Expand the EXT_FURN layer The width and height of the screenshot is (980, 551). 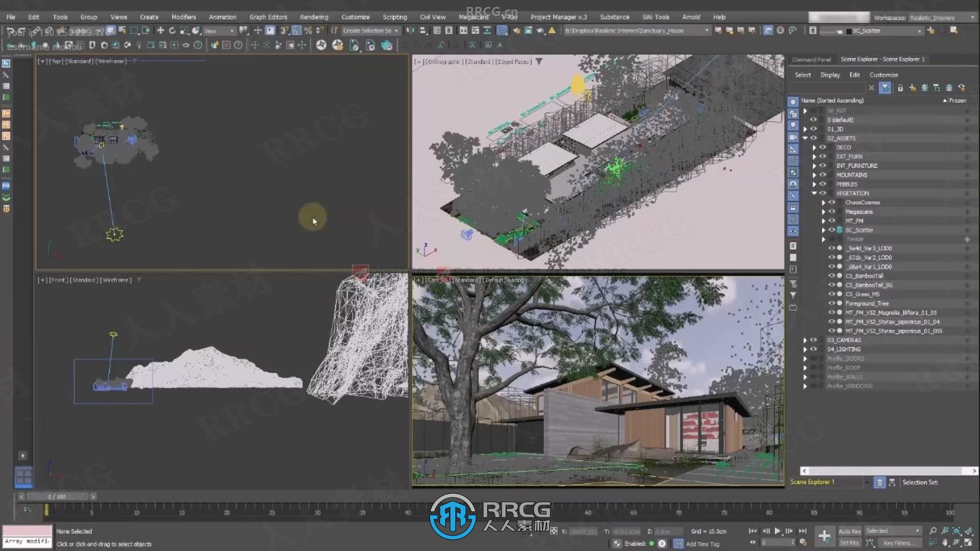pyautogui.click(x=814, y=157)
